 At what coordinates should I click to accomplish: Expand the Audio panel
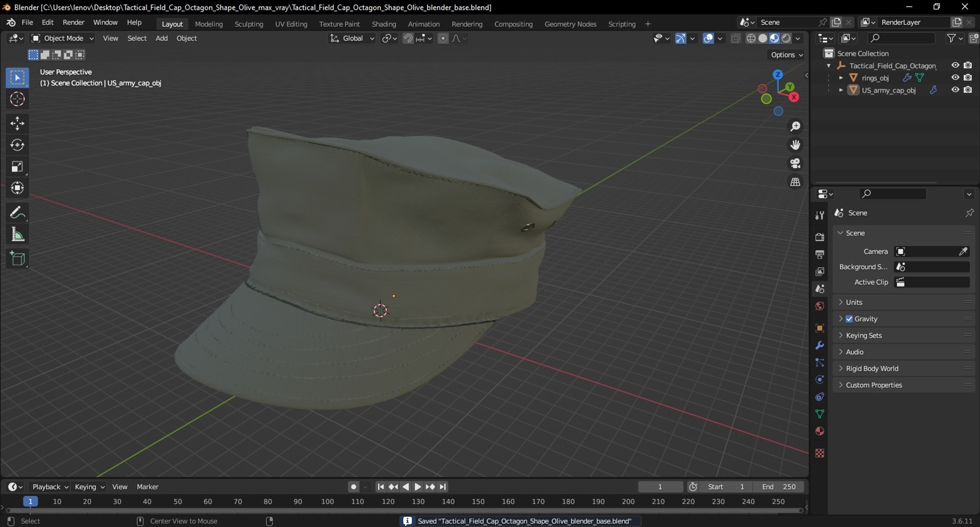click(904, 352)
